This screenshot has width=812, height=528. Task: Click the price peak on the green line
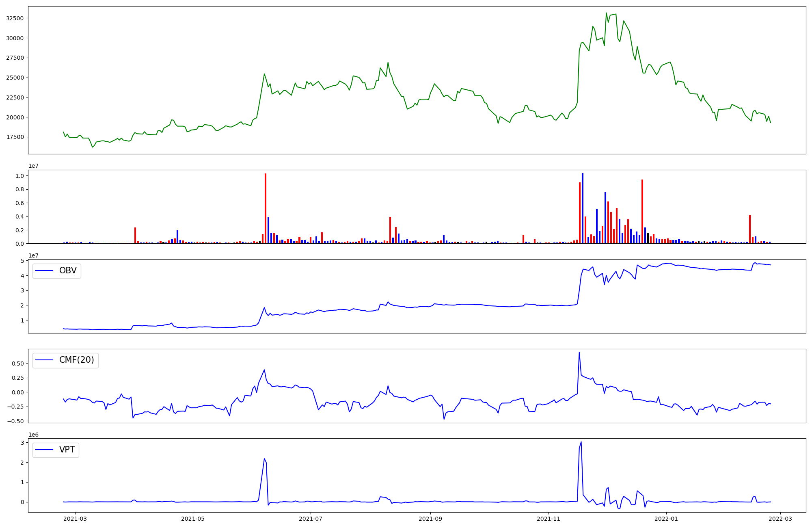(606, 13)
